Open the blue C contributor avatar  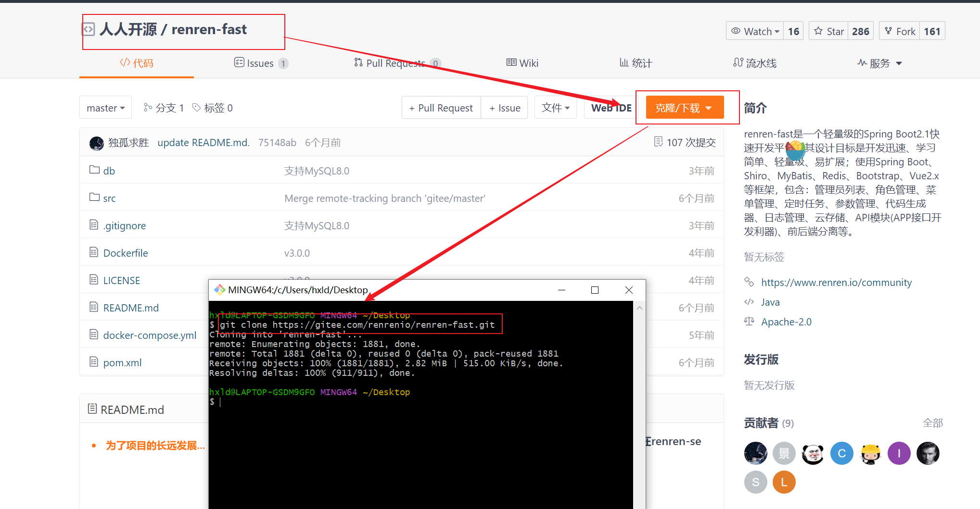(x=841, y=453)
